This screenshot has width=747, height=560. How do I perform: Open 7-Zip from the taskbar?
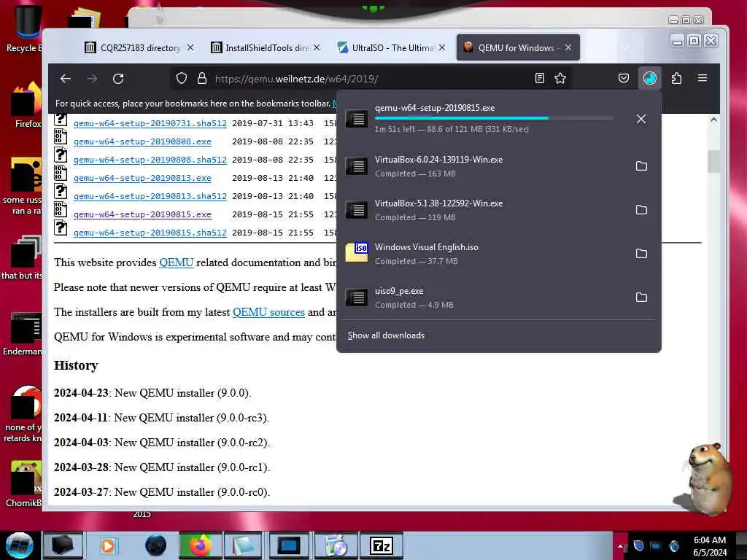(x=381, y=545)
